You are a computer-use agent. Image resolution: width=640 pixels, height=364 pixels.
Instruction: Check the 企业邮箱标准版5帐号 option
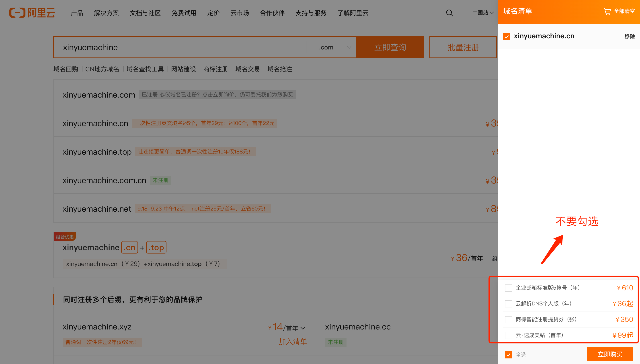[508, 288]
